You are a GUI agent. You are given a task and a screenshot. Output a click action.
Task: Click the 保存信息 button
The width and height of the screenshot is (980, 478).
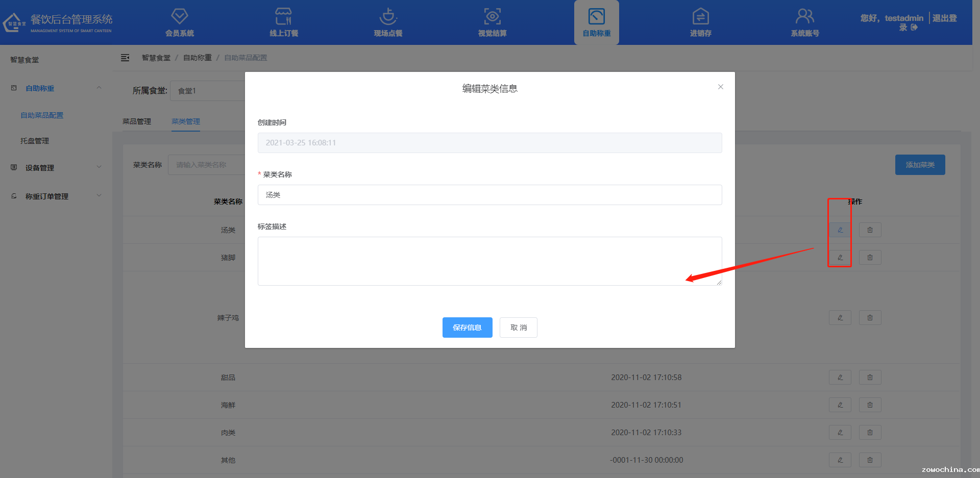pos(467,328)
